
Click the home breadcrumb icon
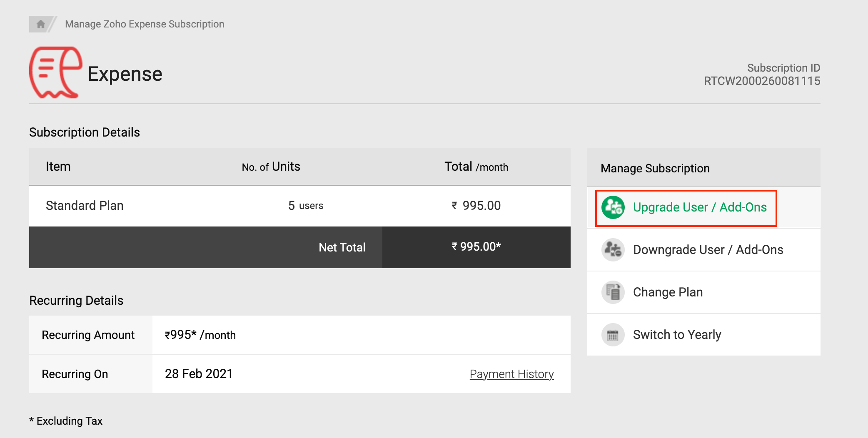click(x=40, y=24)
